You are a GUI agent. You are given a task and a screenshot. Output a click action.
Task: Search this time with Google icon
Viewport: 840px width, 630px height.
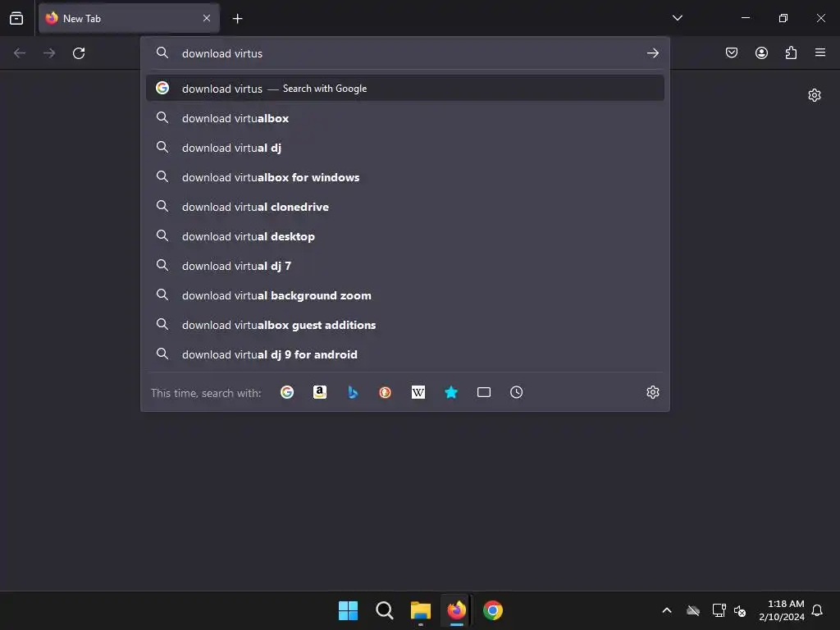coord(287,393)
